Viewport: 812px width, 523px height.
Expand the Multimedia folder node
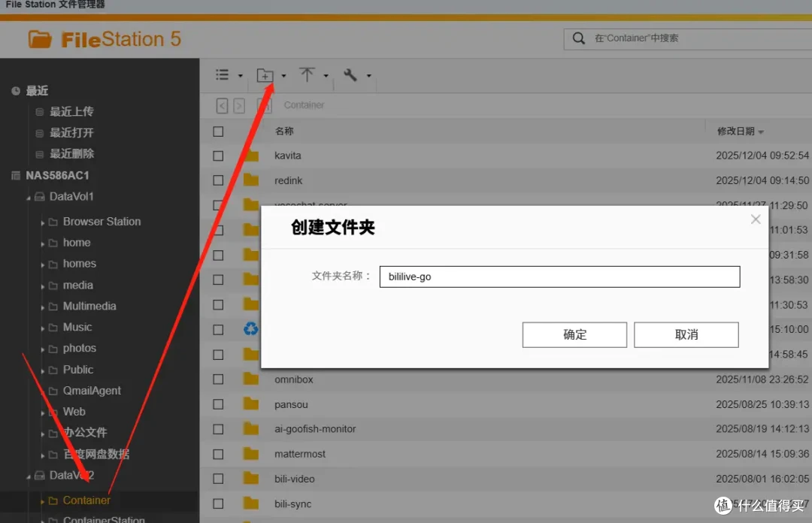[42, 307]
